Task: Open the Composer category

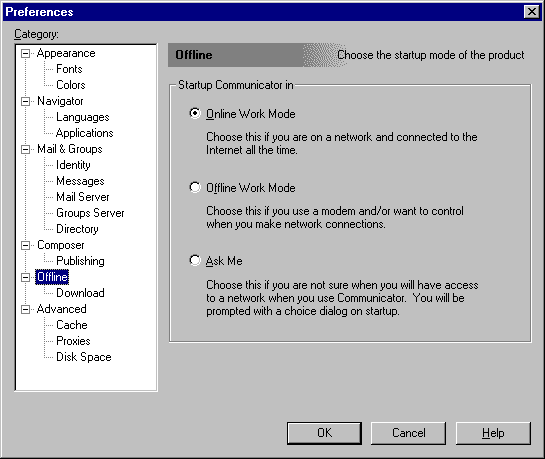Action: 60,245
